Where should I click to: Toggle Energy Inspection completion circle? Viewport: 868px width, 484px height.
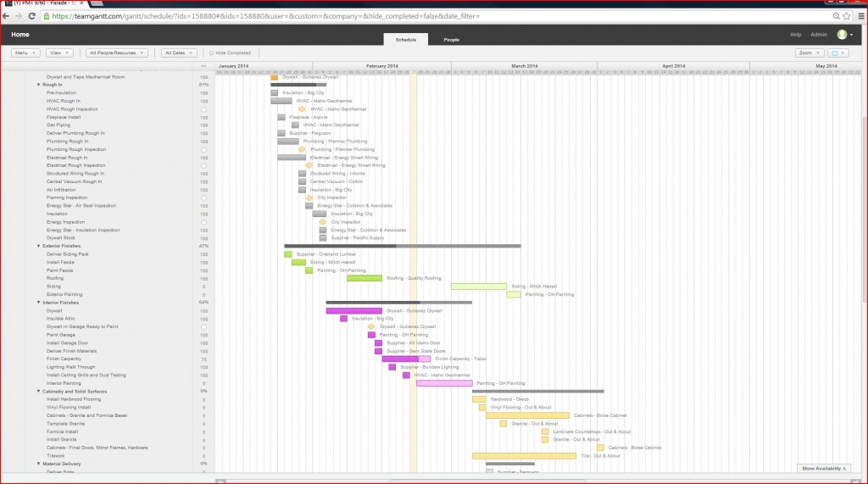point(203,223)
